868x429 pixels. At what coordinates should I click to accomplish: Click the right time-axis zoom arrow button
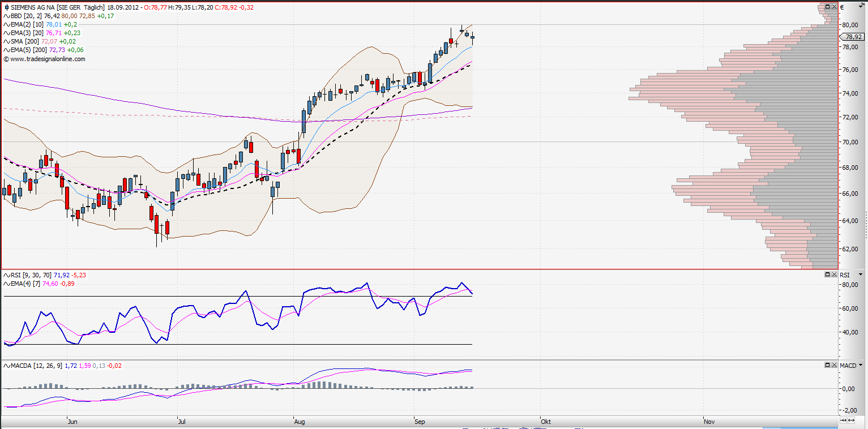(852, 421)
